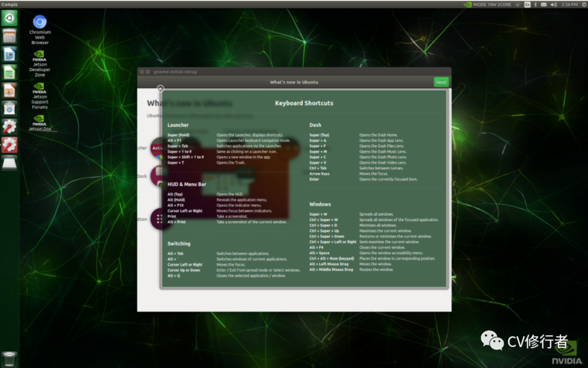Click the Super + T shortcut entry
This screenshot has height=368, width=588.
tap(176, 163)
